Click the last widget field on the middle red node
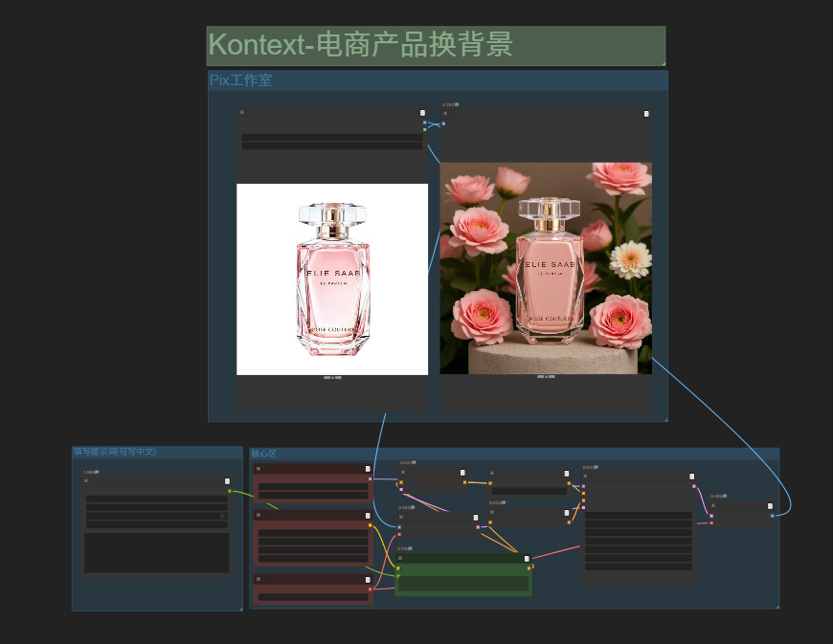Viewport: 833px width, 644px height. 313,559
